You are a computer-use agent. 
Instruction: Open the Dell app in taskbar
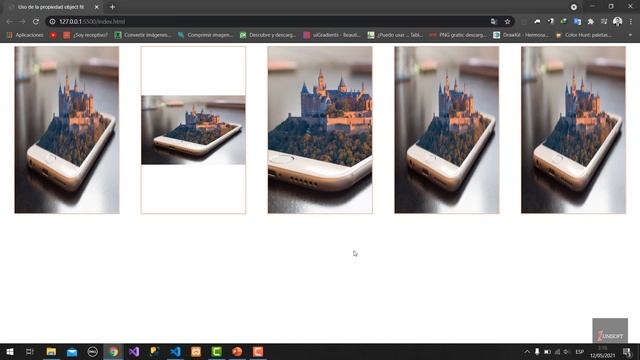(93, 351)
